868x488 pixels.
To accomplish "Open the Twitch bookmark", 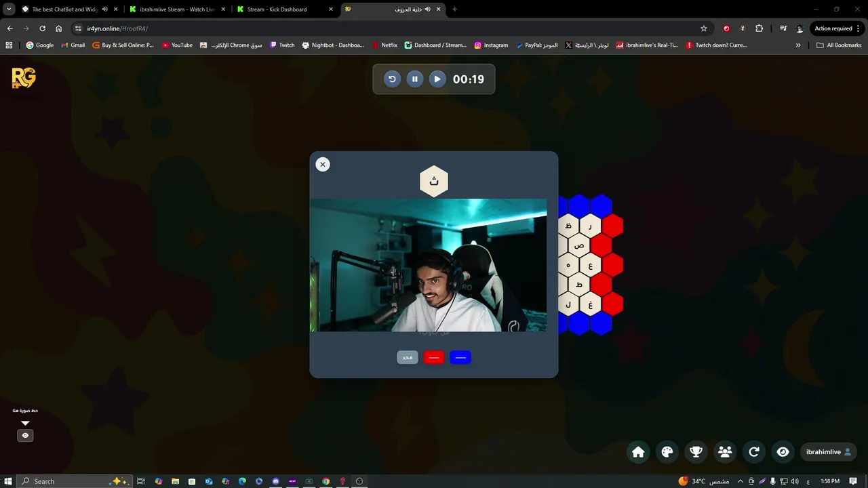I will coord(282,45).
